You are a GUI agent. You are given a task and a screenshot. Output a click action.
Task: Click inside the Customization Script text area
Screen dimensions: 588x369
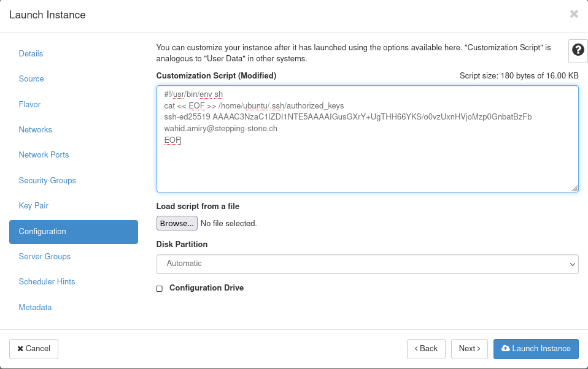click(x=367, y=165)
